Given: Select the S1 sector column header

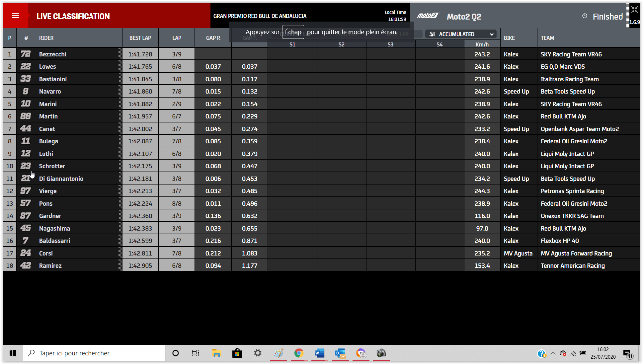Looking at the screenshot, I should [x=292, y=44].
